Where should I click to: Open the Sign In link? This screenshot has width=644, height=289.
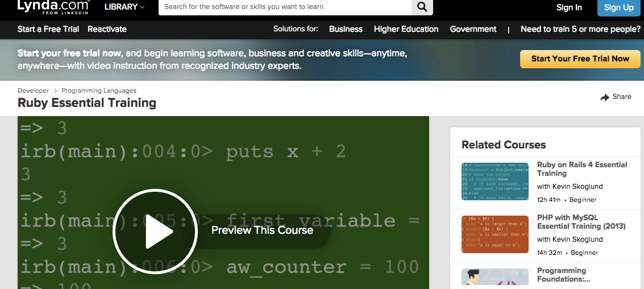click(569, 7)
